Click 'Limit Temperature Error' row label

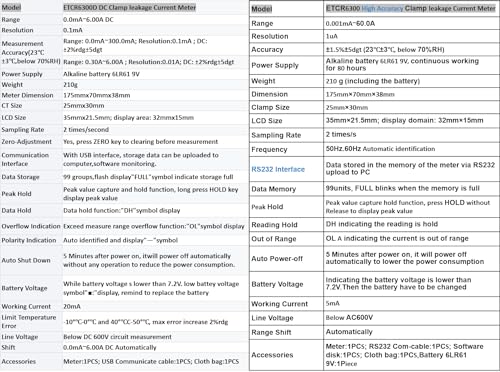[29, 322]
